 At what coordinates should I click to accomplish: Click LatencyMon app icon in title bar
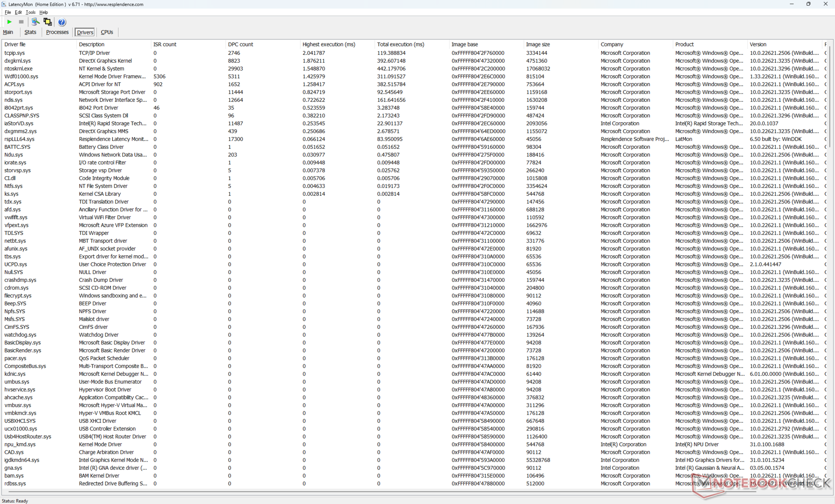(x=4, y=4)
